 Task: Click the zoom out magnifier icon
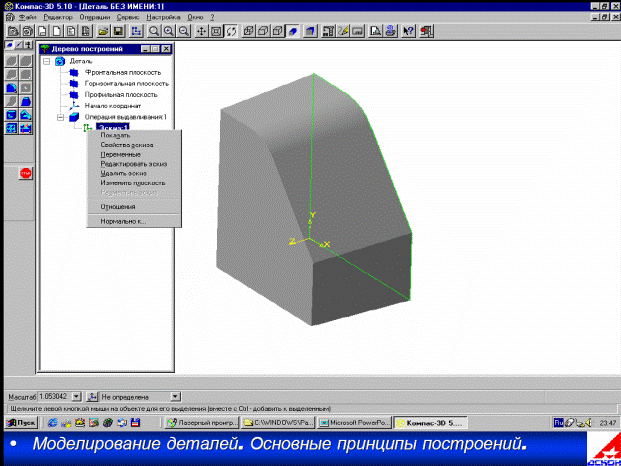pos(184,31)
